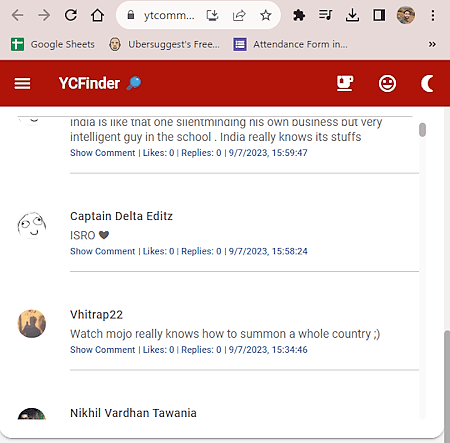Open the browser downloads icon
The image size is (450, 443).
(352, 15)
